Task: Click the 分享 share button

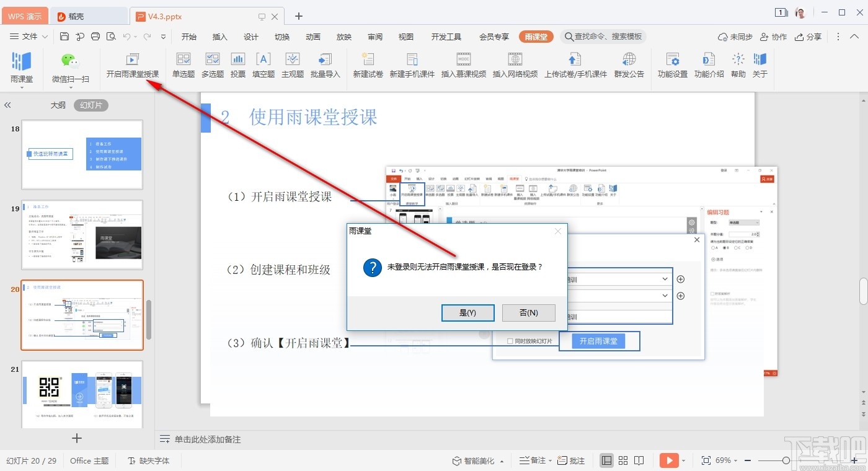Action: [808, 37]
